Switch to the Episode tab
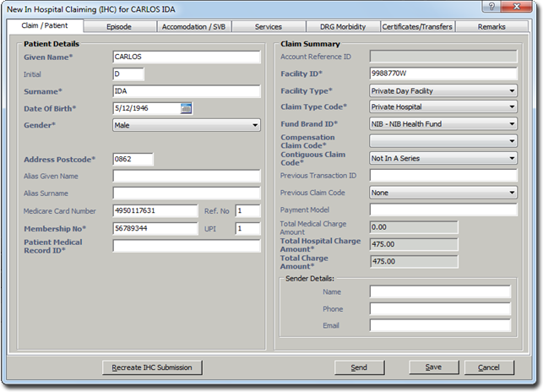The image size is (543, 392). (119, 26)
